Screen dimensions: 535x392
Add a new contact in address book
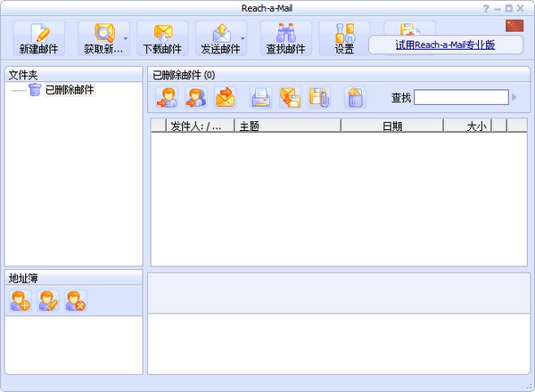(x=21, y=301)
